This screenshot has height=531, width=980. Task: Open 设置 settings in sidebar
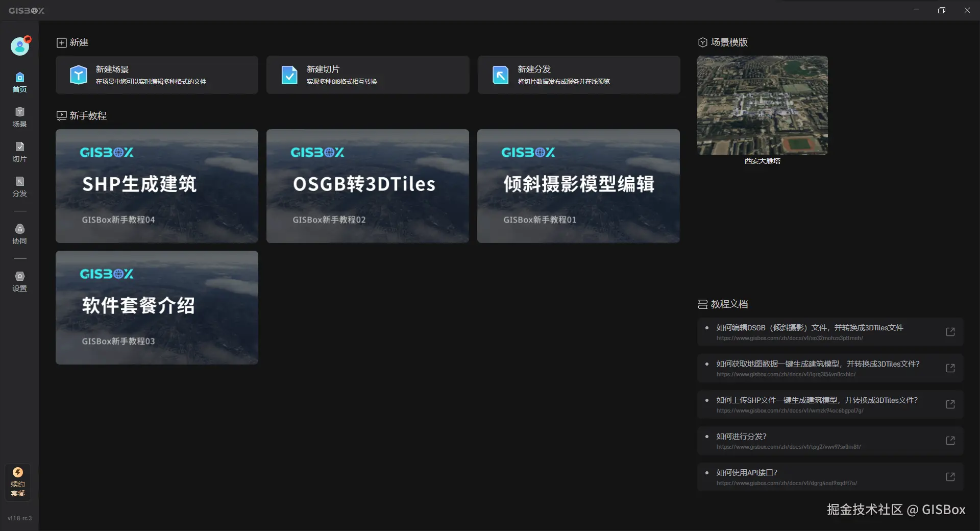pos(19,282)
